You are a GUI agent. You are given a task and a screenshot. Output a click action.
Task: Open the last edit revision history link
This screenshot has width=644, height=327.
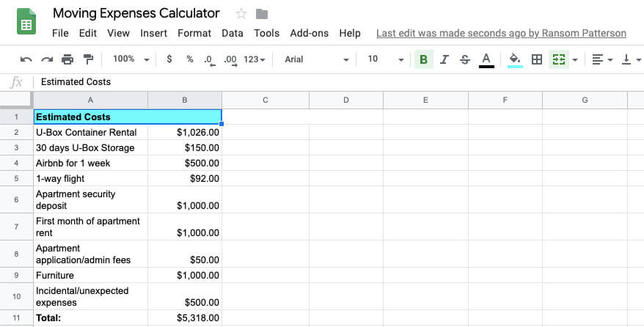click(501, 33)
